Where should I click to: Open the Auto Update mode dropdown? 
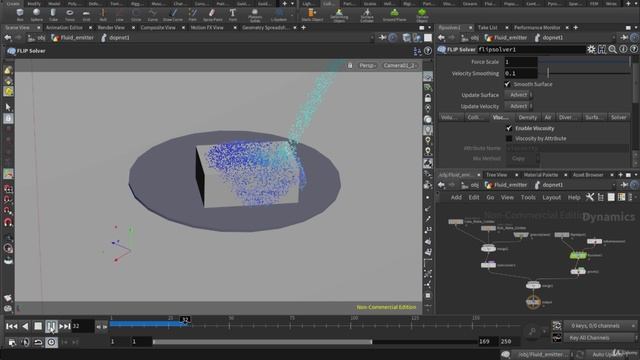(x=612, y=355)
